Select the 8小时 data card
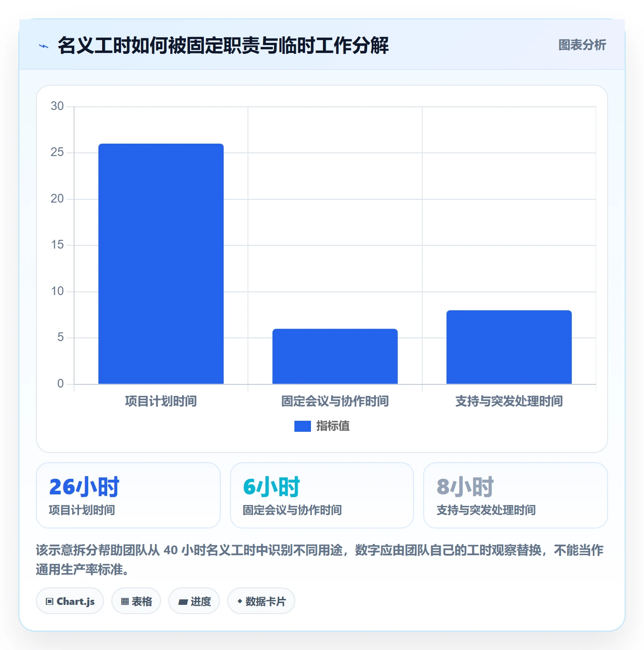Viewport: 644px width, 650px height. [516, 495]
